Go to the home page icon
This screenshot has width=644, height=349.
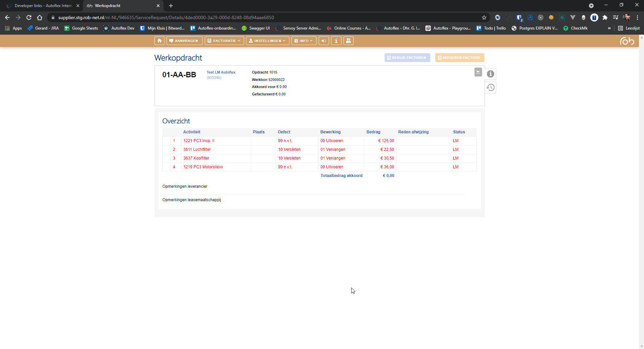coord(159,41)
